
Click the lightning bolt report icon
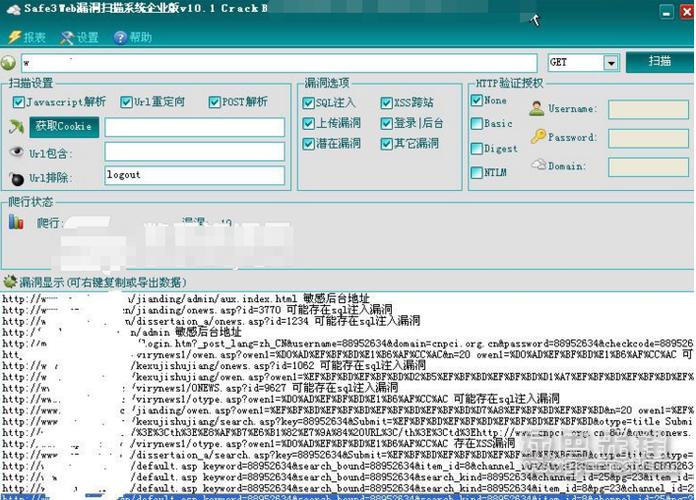pos(14,37)
